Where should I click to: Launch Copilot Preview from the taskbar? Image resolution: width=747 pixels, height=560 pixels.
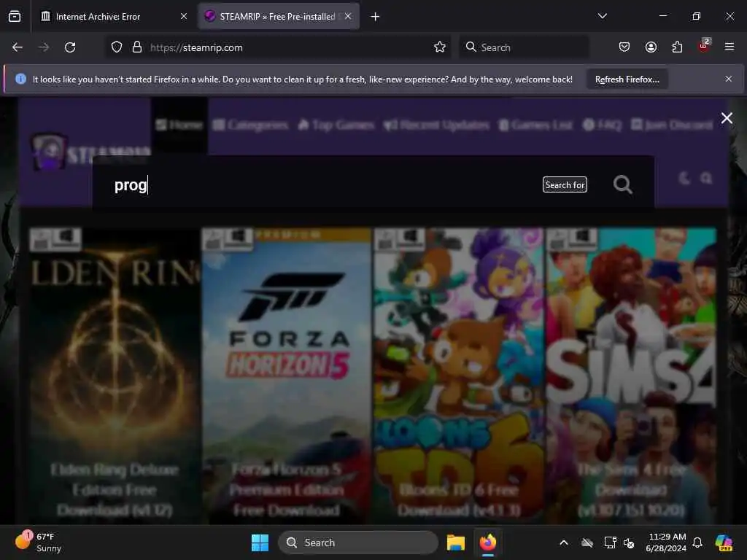(x=724, y=542)
